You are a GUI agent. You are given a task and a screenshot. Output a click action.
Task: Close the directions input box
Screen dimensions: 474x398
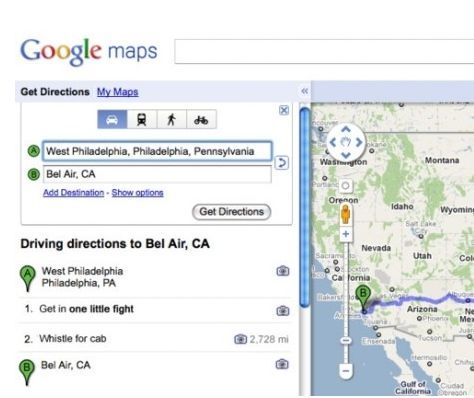coord(284,110)
